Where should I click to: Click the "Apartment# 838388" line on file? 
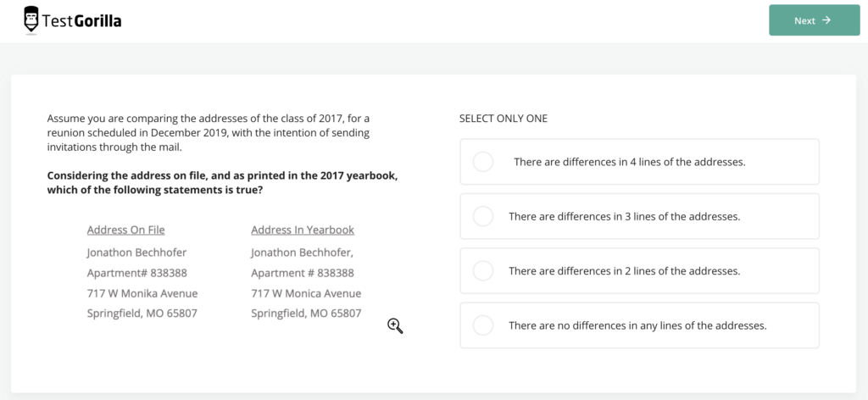click(136, 273)
